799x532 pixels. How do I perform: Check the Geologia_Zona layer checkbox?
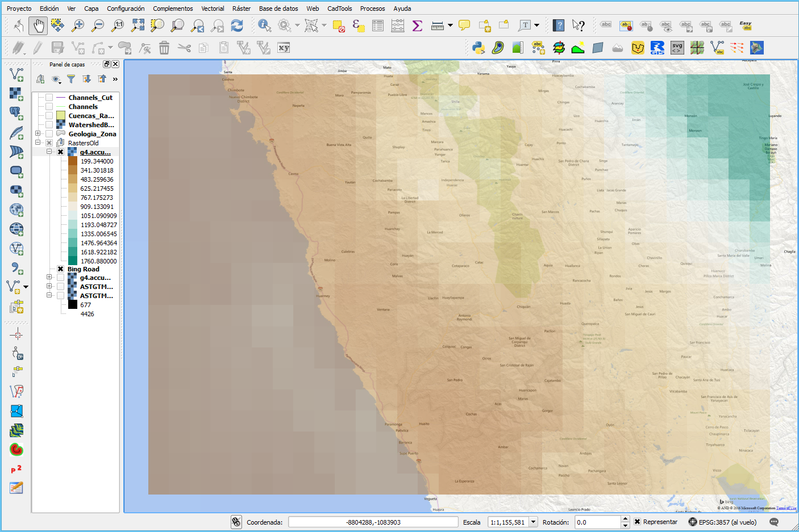[x=49, y=134]
